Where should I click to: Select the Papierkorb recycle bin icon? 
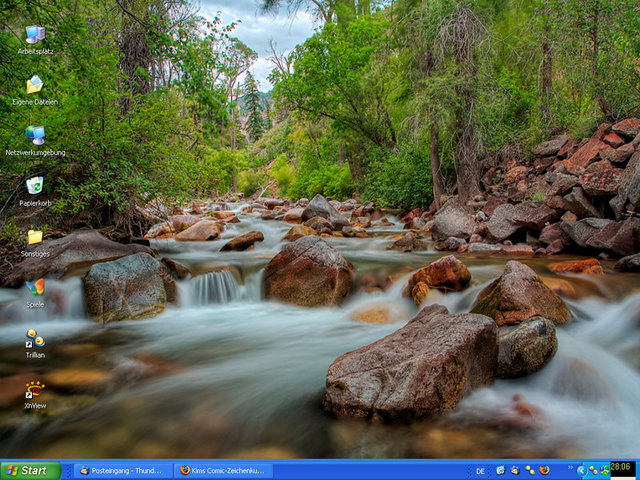coord(35,187)
